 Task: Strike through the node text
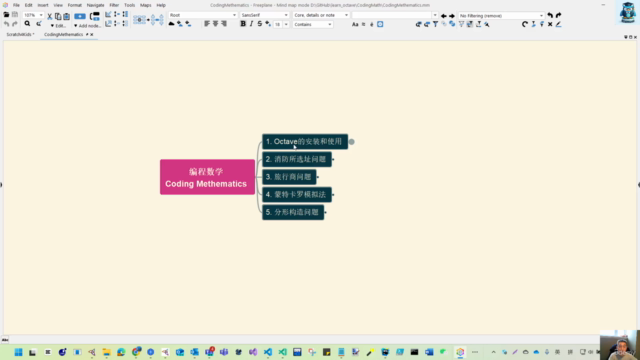[x=260, y=24]
